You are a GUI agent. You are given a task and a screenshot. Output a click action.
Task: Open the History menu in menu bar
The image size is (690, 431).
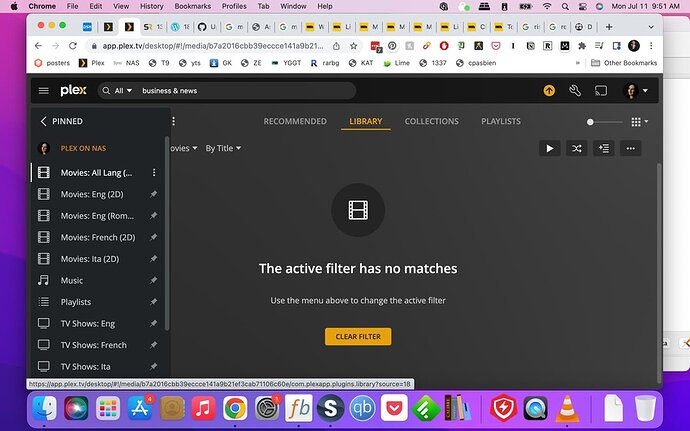pyautogui.click(x=151, y=6)
